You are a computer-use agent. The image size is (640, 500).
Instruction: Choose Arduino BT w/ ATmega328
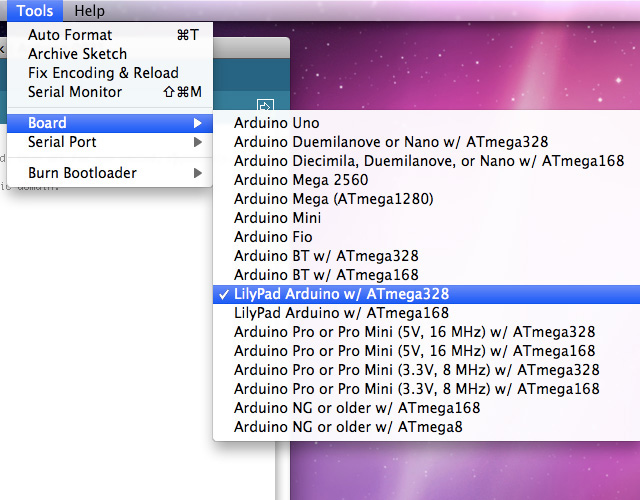326,256
